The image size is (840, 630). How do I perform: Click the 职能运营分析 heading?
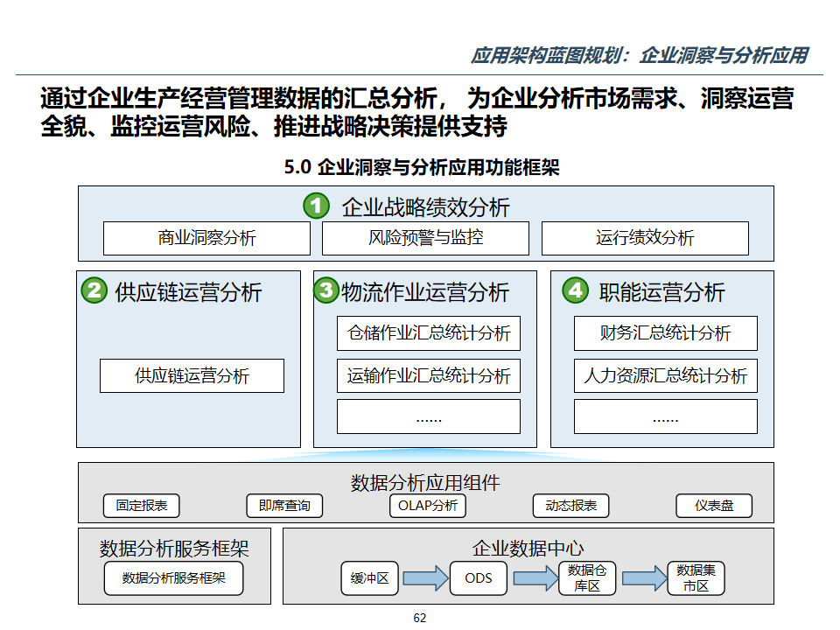pos(661,292)
